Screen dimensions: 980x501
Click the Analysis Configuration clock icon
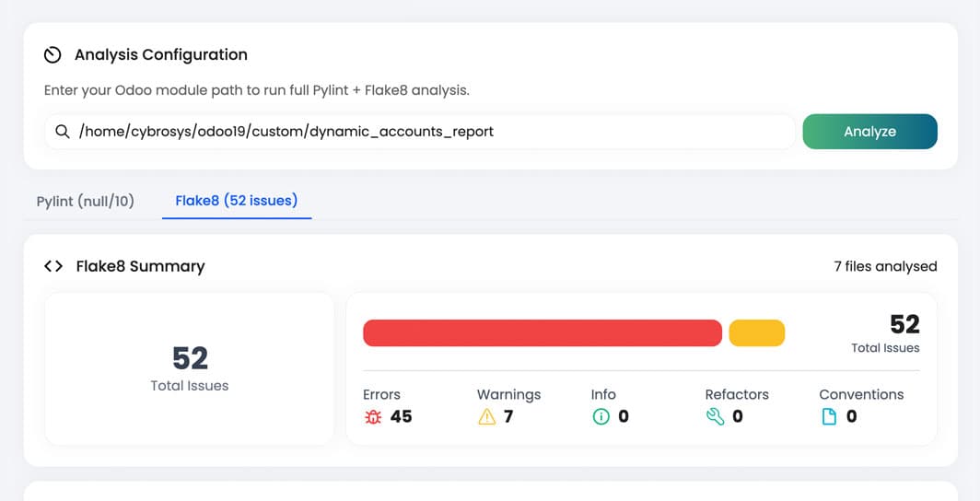click(52, 55)
